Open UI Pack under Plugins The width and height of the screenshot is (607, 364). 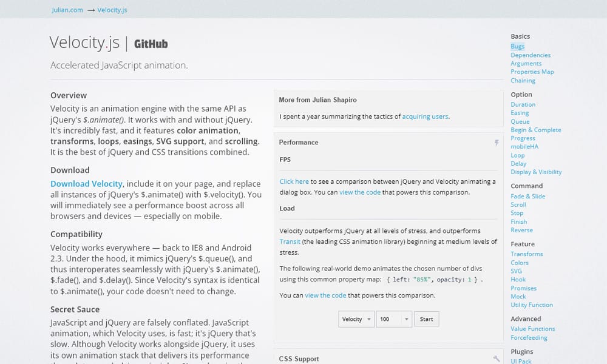521,360
